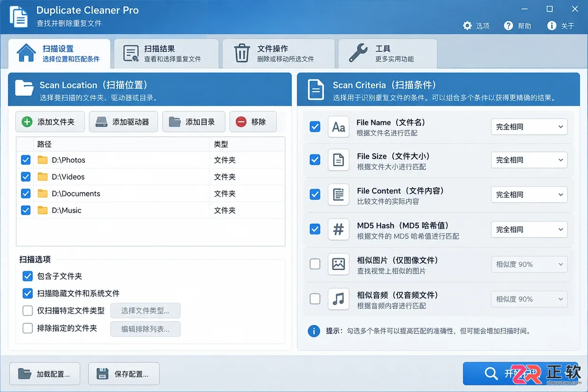Click the 类型 column header
The width and height of the screenshot is (588, 392).
221,144
